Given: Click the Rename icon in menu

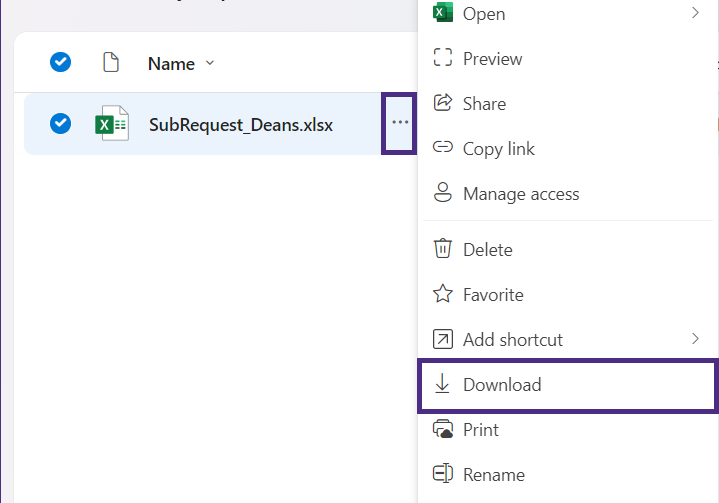Looking at the screenshot, I should click(x=442, y=474).
